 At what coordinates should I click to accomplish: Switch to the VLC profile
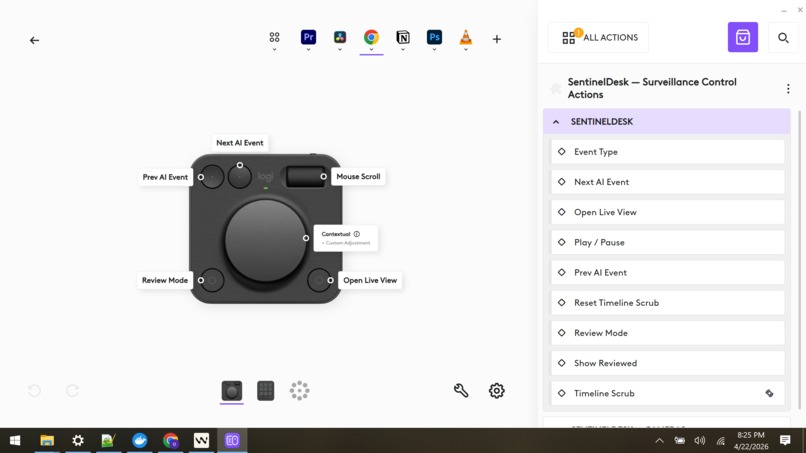(466, 37)
